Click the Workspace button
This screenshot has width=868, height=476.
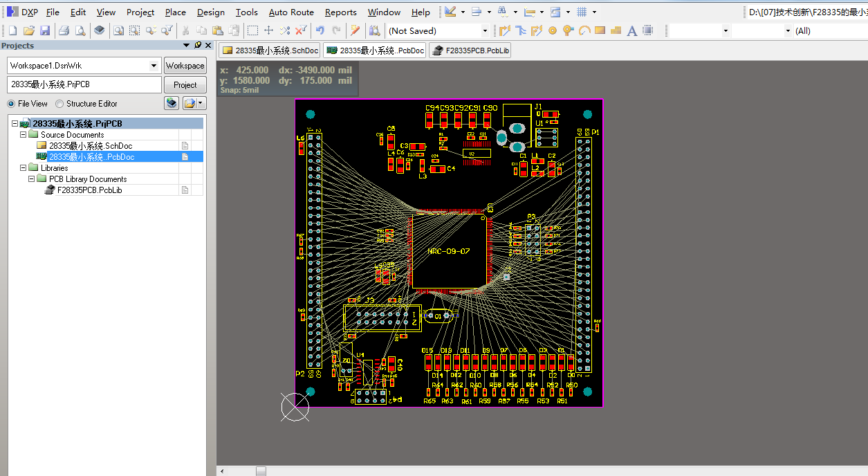coord(185,66)
